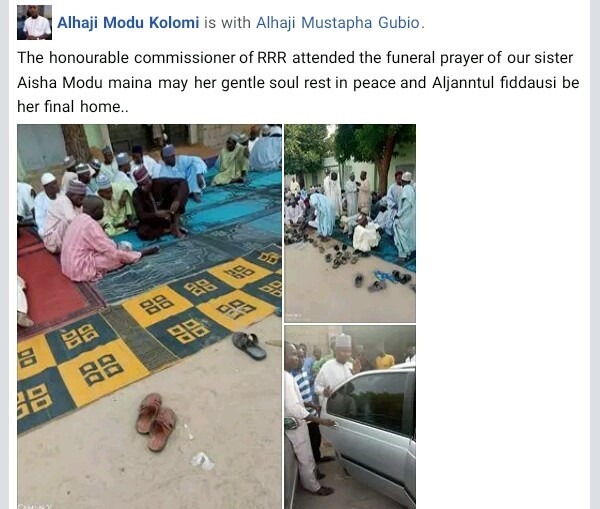This screenshot has height=509, width=600.
Task: Open Alhaji Modu Kolomi's profile picture
Action: [34, 23]
